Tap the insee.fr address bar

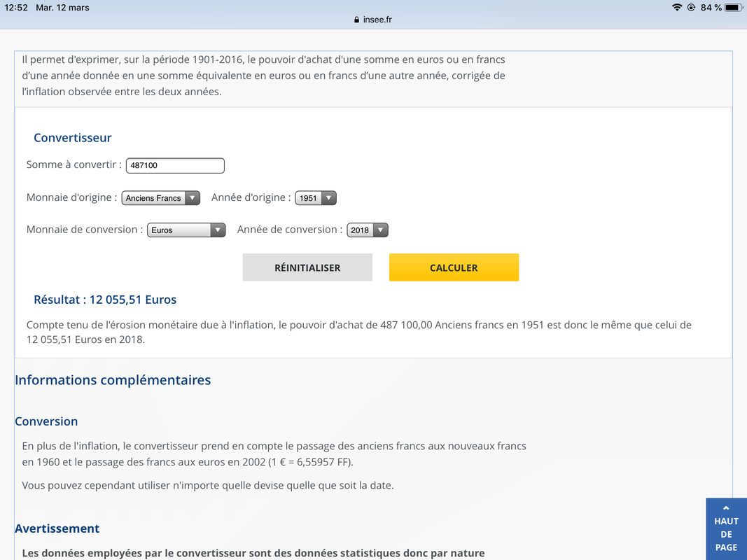tap(373, 20)
